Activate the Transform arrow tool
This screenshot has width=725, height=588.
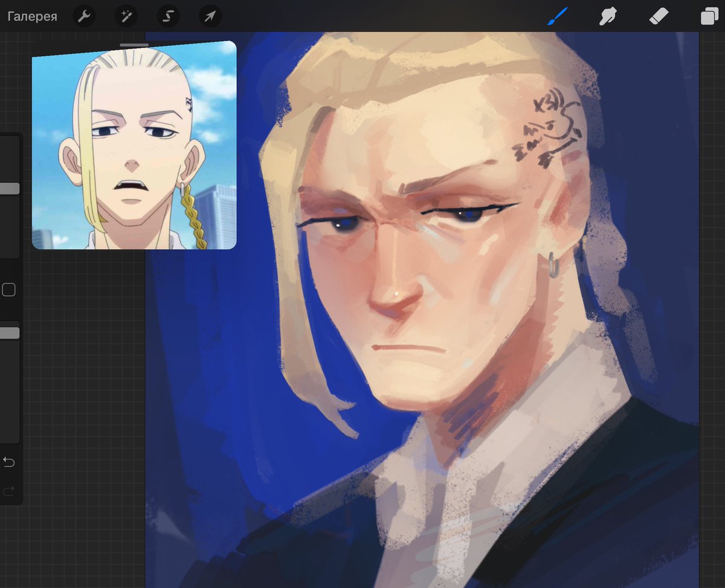210,16
